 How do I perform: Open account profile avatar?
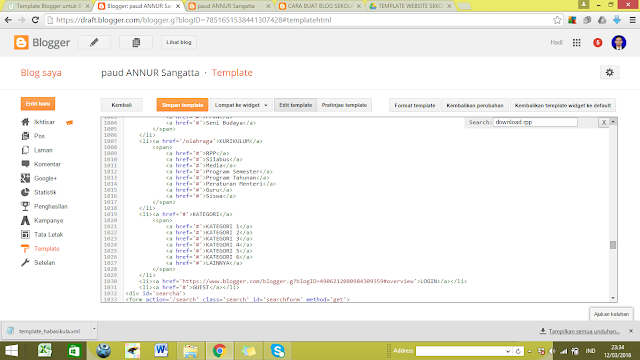618,42
